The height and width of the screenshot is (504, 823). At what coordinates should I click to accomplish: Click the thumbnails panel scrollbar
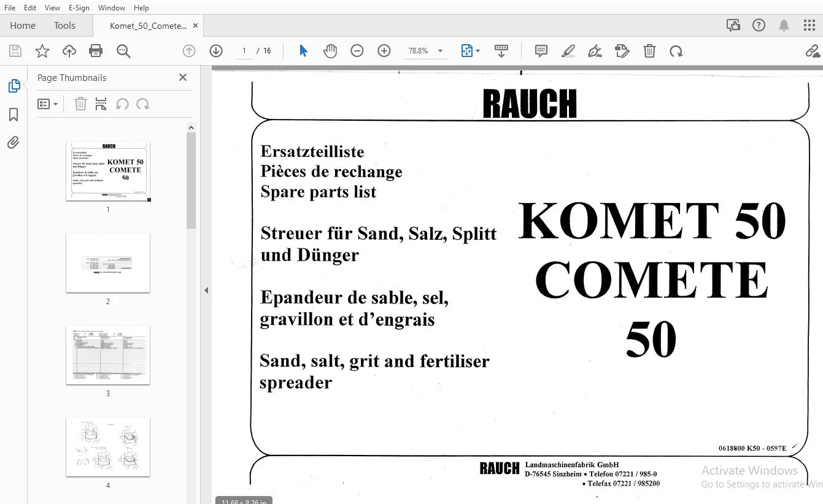191,180
